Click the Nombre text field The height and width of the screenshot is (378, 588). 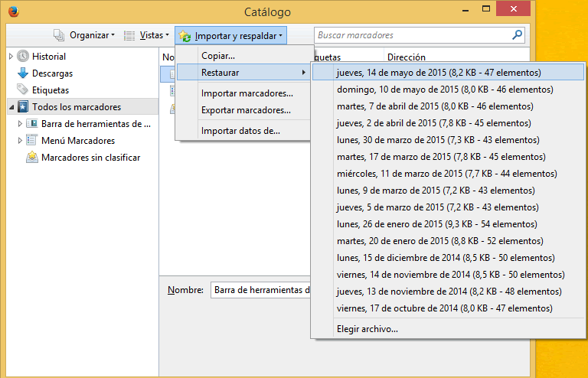pos(260,290)
